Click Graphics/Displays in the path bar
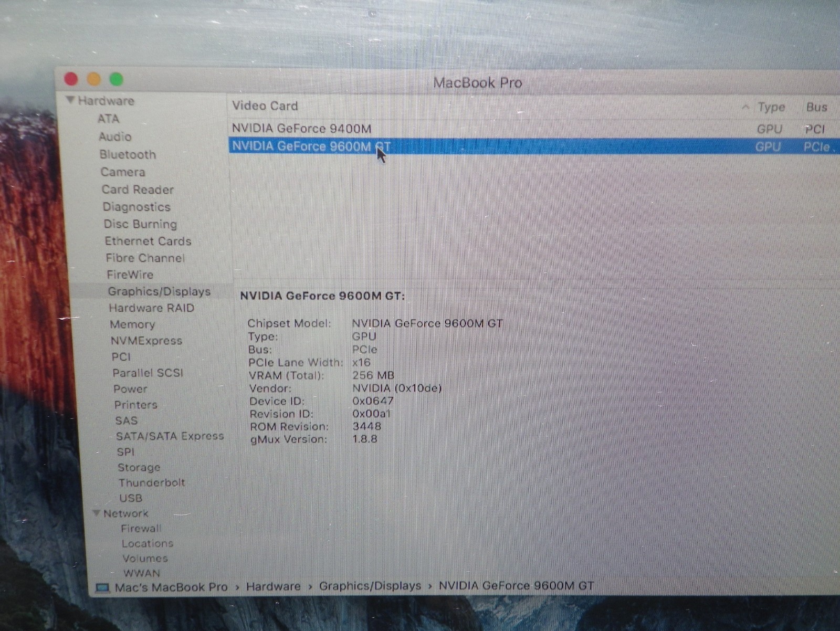Screen dimensions: 840x631 tap(370, 586)
